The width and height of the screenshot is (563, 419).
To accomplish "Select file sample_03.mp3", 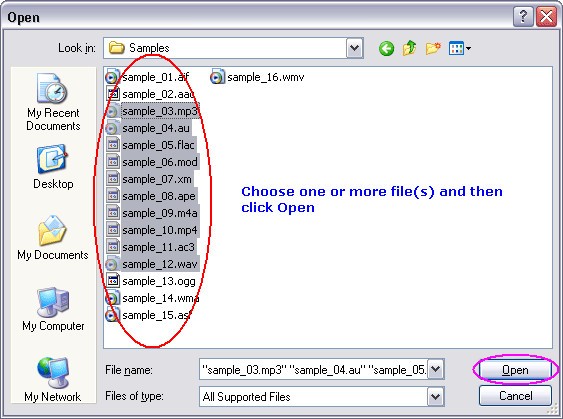I will (x=152, y=111).
